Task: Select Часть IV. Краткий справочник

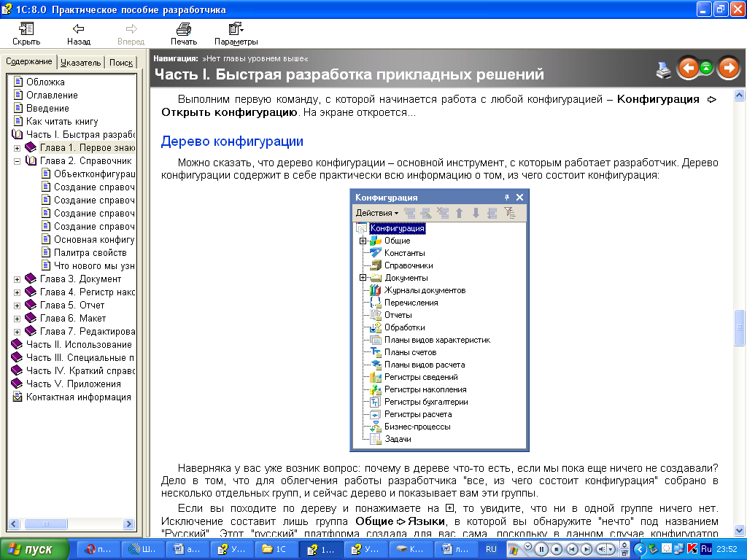Action: [80, 370]
